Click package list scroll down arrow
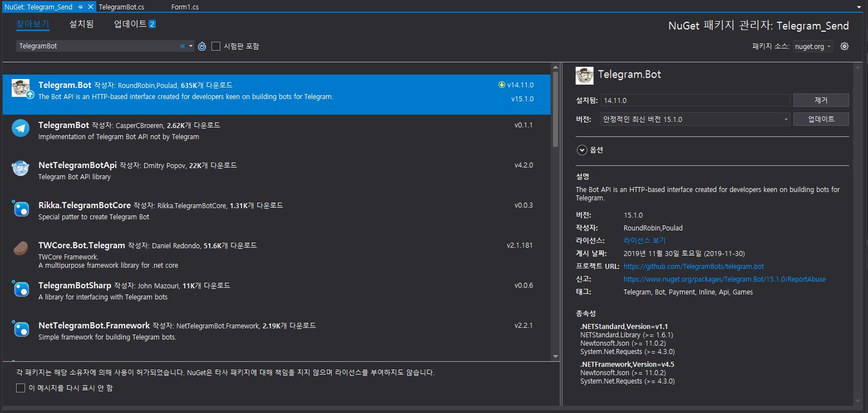The width and height of the screenshot is (868, 413). coord(555,356)
